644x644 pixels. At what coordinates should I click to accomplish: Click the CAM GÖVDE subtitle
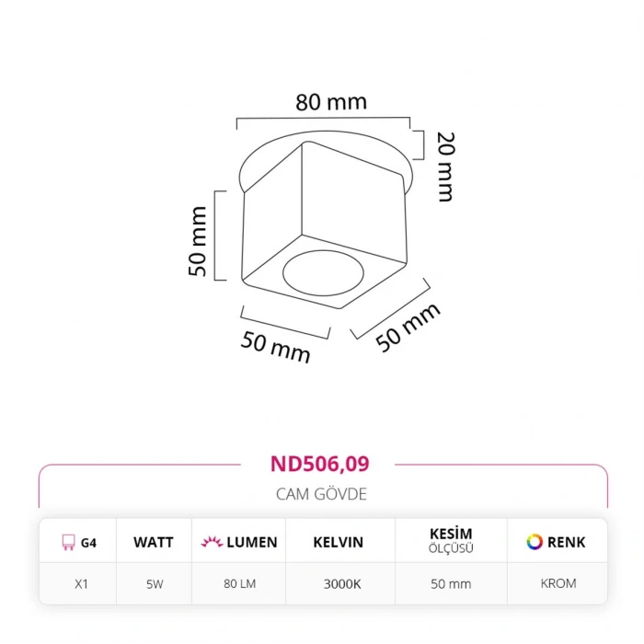tap(321, 494)
